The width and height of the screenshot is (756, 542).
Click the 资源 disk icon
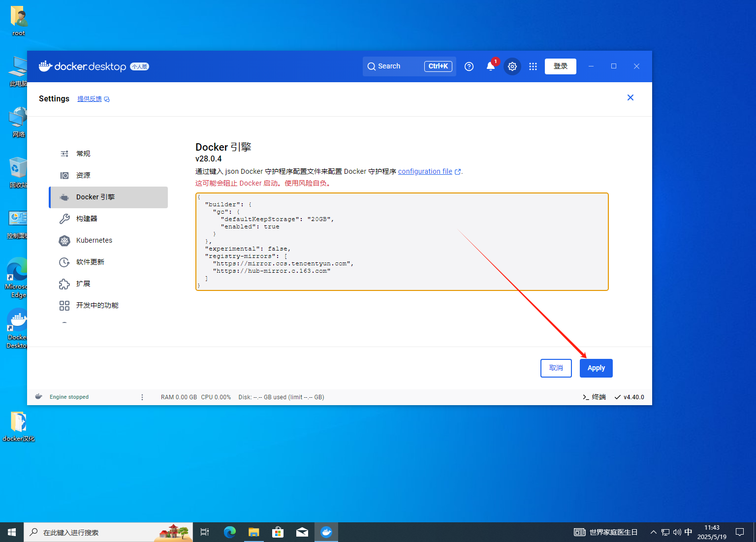click(64, 175)
